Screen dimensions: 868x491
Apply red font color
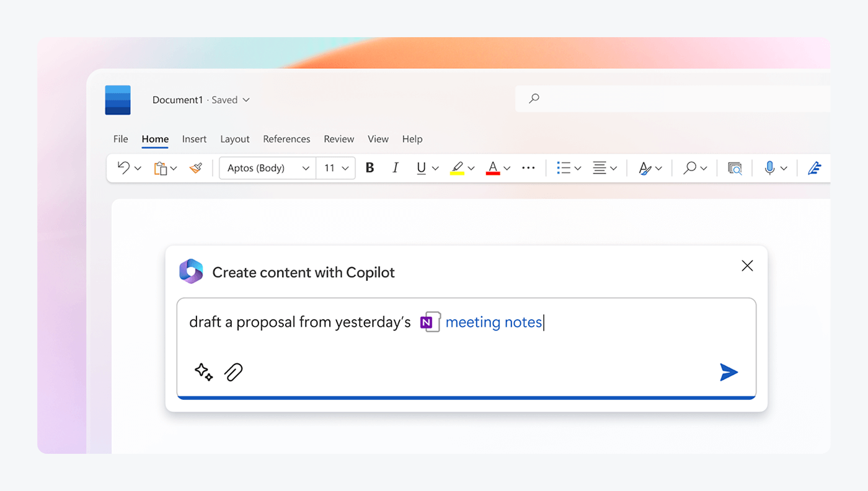[x=493, y=168]
